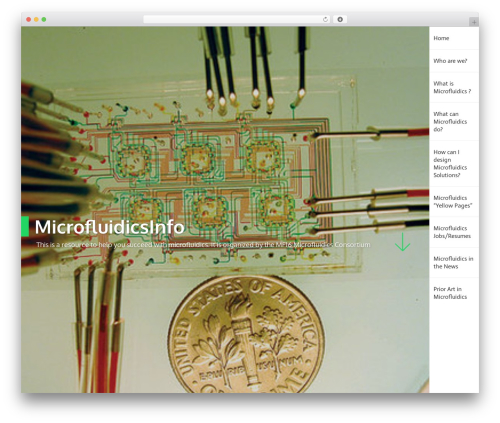
Task: Visit Microfluidics Jobs/Resumes page
Action: 452,232
